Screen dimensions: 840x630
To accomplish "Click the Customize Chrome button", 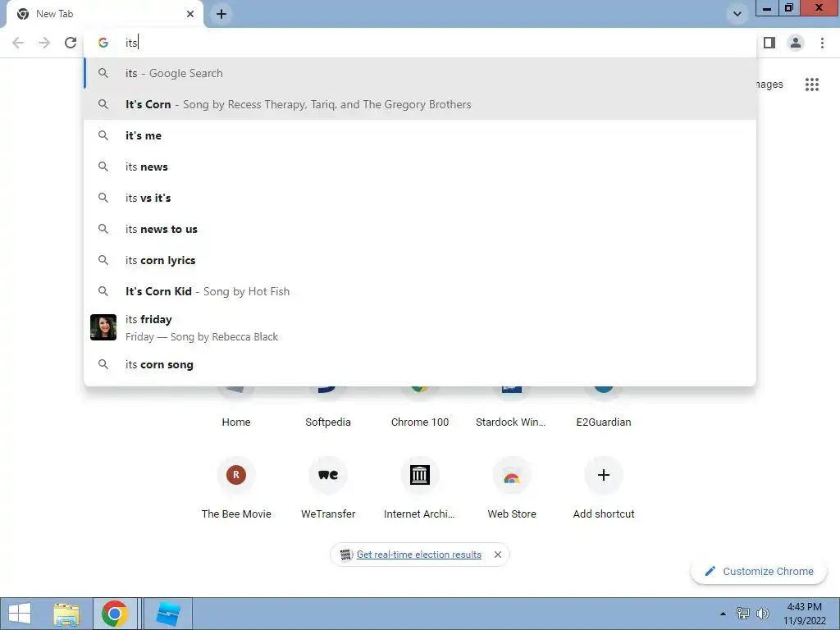I will pyautogui.click(x=760, y=572).
